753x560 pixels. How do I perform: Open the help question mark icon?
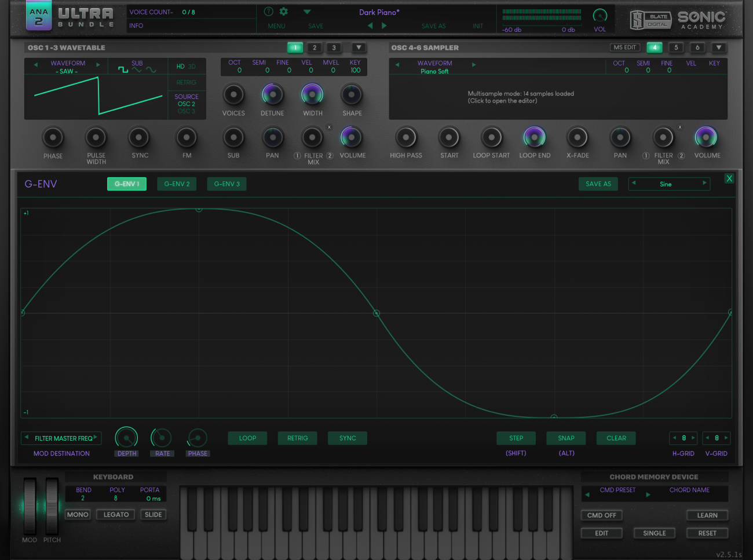(268, 12)
